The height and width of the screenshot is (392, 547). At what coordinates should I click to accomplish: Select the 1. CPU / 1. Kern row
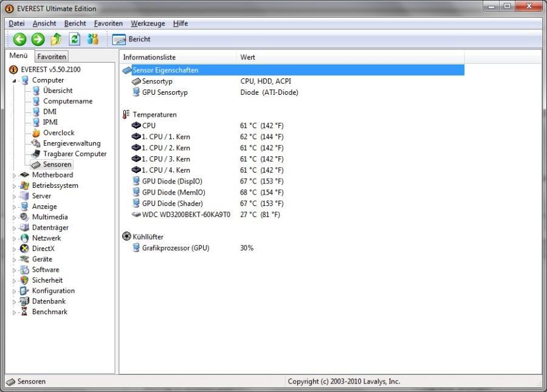coord(293,137)
